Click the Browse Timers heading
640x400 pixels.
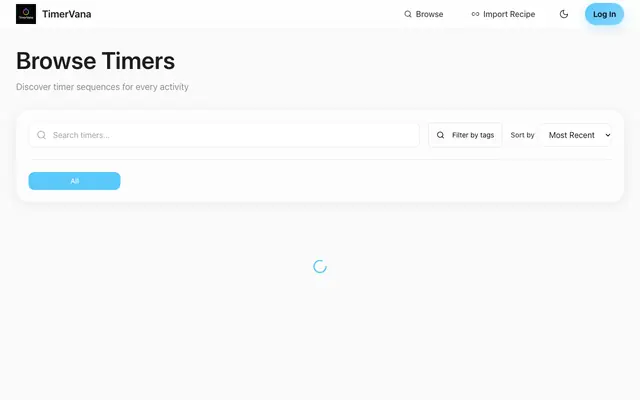tap(96, 61)
